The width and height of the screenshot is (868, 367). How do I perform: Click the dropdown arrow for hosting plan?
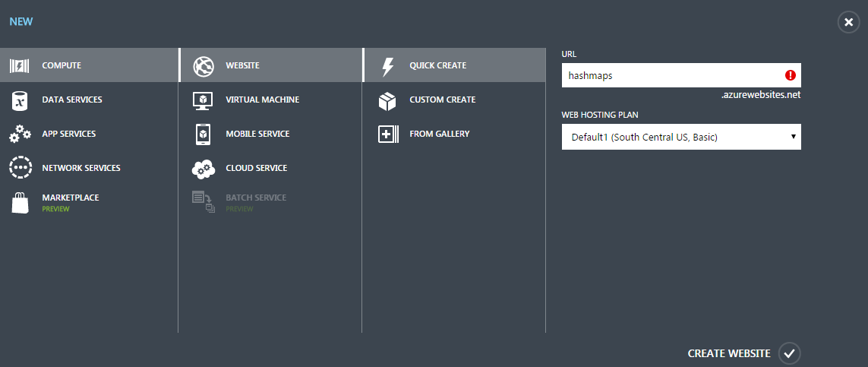(794, 136)
